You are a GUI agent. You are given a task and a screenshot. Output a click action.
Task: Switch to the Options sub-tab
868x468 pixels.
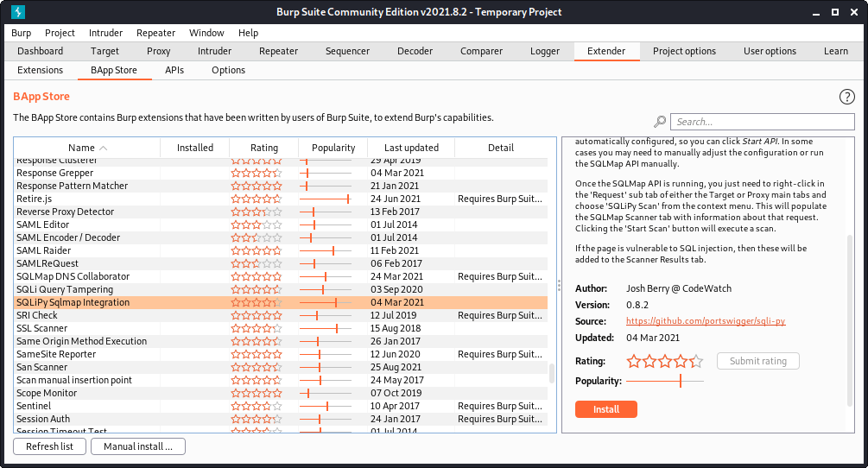click(228, 70)
